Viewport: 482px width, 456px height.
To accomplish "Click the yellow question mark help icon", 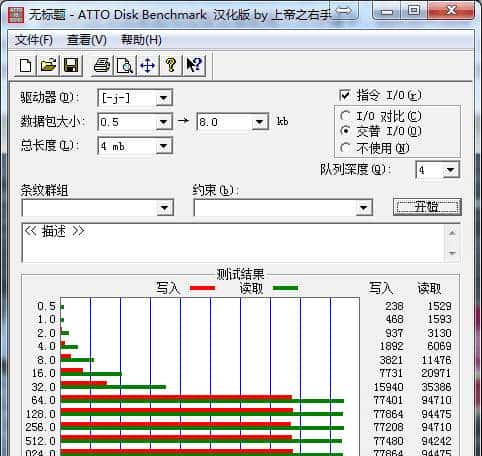I will click(171, 65).
